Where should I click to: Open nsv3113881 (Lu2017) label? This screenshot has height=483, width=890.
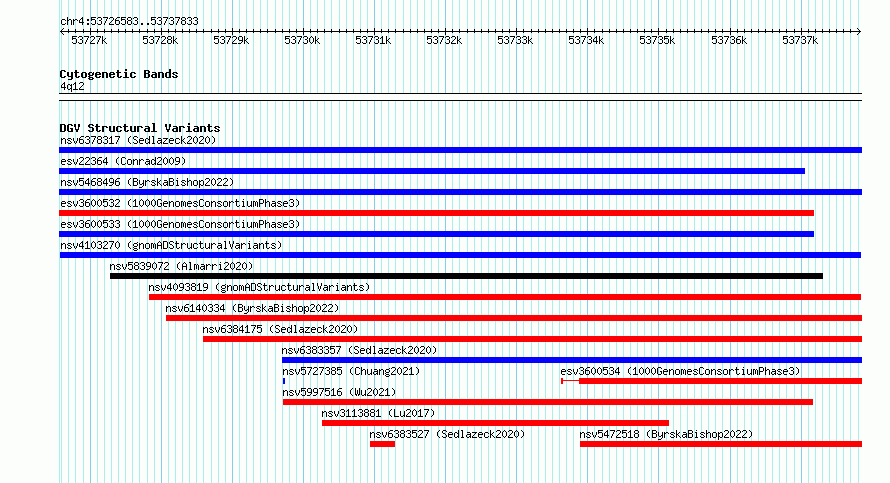(x=378, y=413)
